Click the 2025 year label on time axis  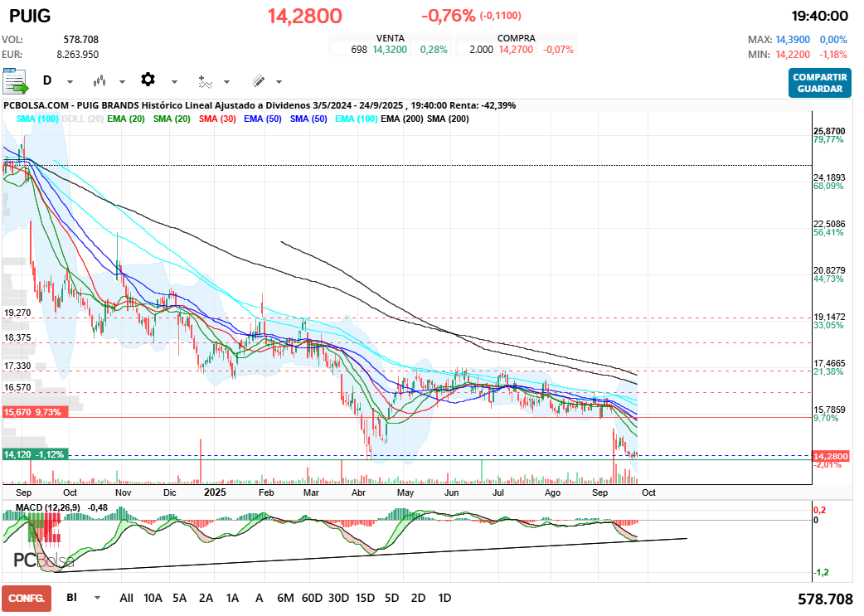pos(215,492)
